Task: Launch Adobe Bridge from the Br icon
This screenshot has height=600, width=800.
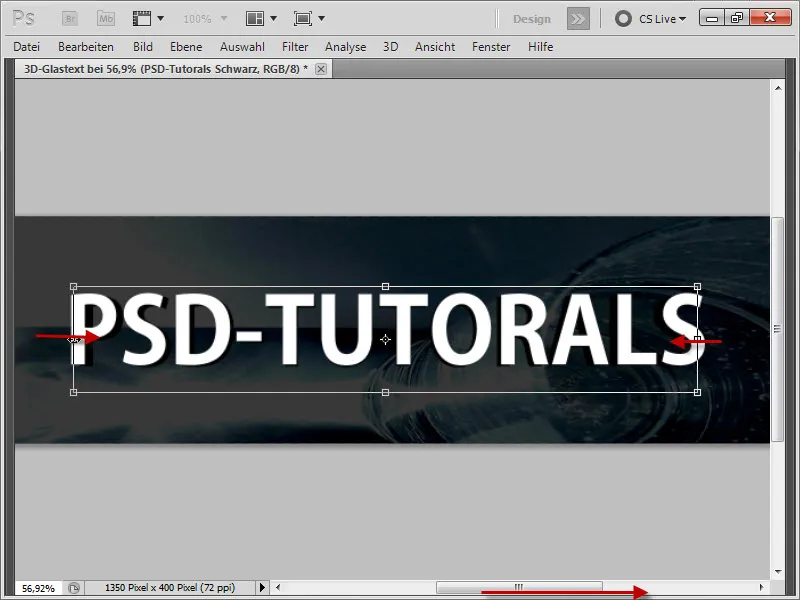Action: tap(70, 19)
